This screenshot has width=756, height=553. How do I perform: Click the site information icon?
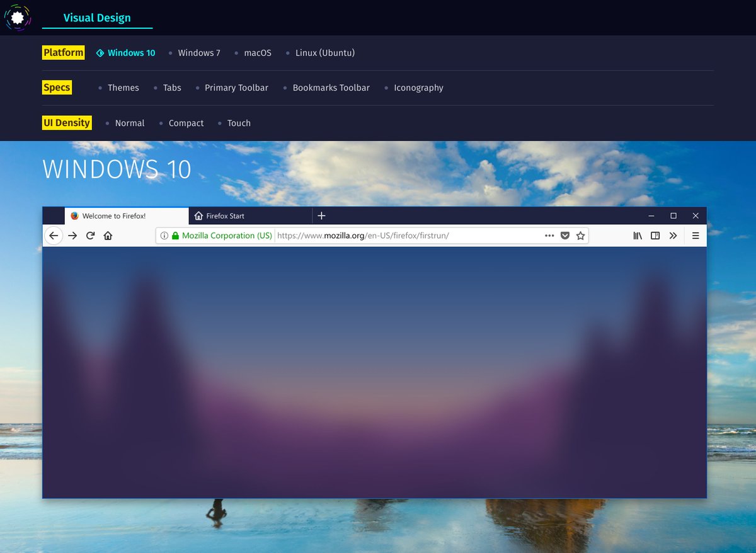[164, 236]
